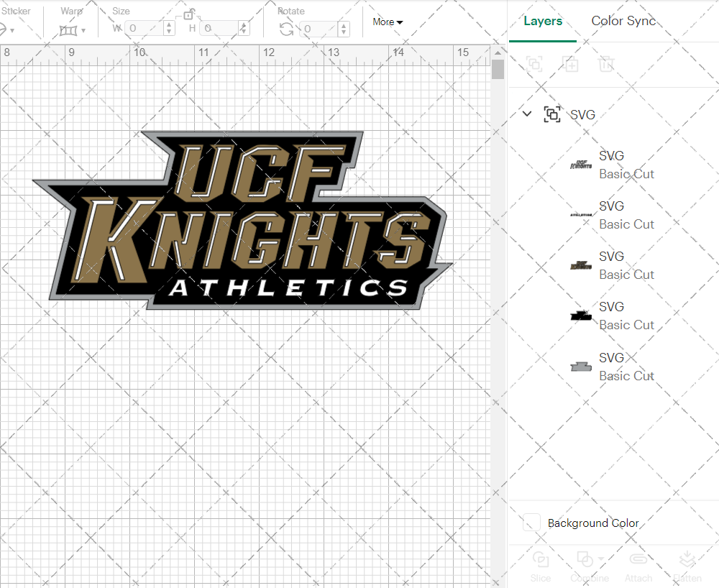
Task: Toggle the aspect ratio lock icon
Action: point(188,14)
